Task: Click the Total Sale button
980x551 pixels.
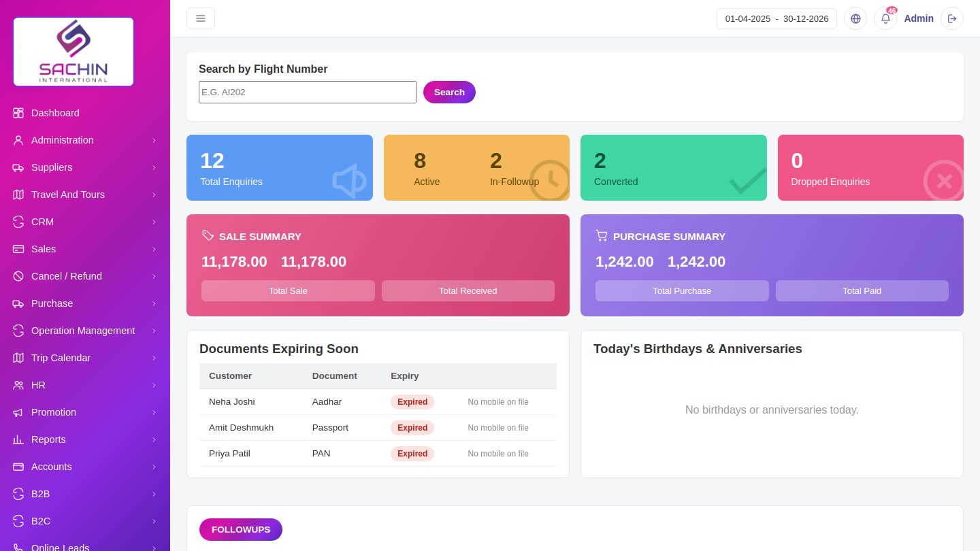Action: [x=288, y=290]
